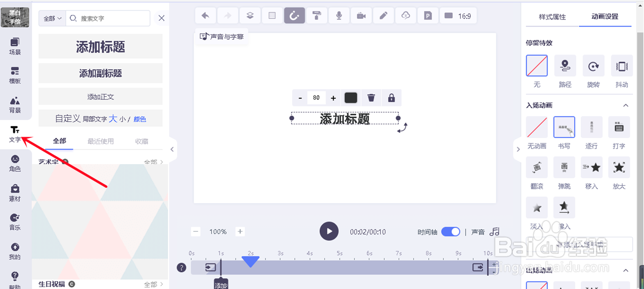Screen dimensions: 644x289
Task: Select the magnet snap tool in the toolbar
Action: [294, 15]
